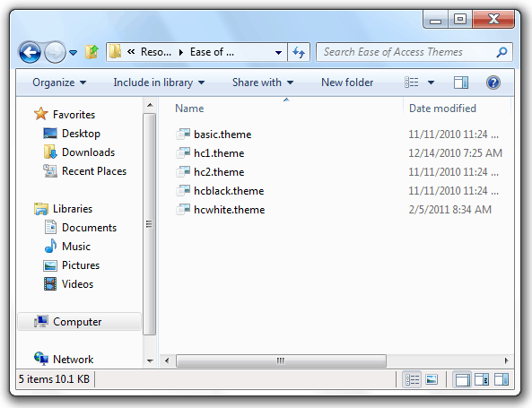Image resolution: width=532 pixels, height=408 pixels.
Task: Click the New folder button
Action: (347, 82)
